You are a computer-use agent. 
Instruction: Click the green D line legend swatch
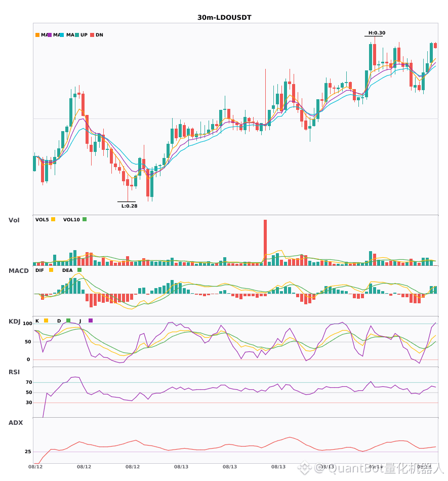pyautogui.click(x=68, y=320)
